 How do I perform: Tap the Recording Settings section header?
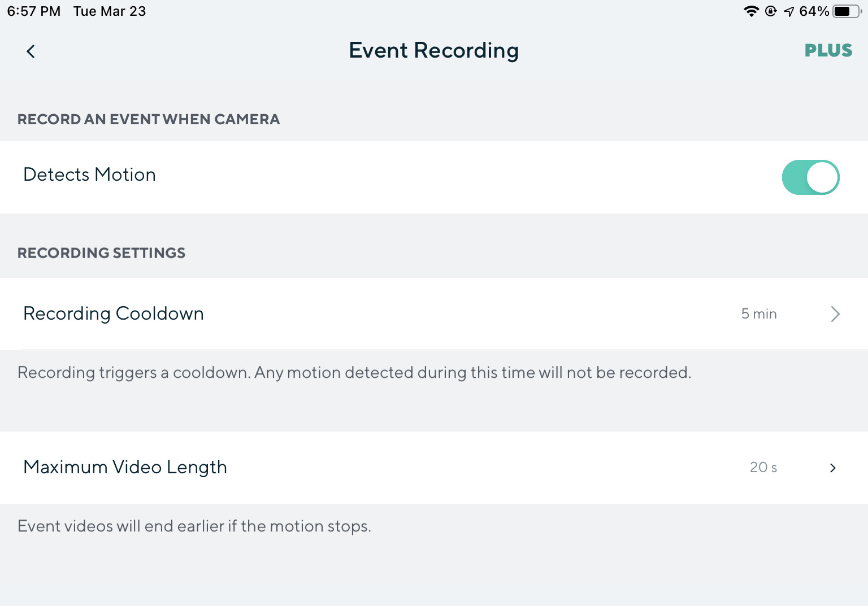coord(102,253)
